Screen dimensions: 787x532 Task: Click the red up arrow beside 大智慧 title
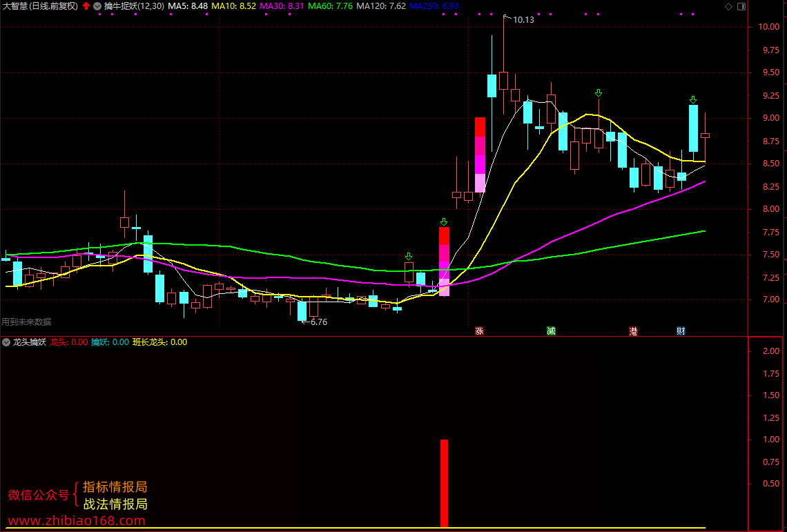point(86,6)
